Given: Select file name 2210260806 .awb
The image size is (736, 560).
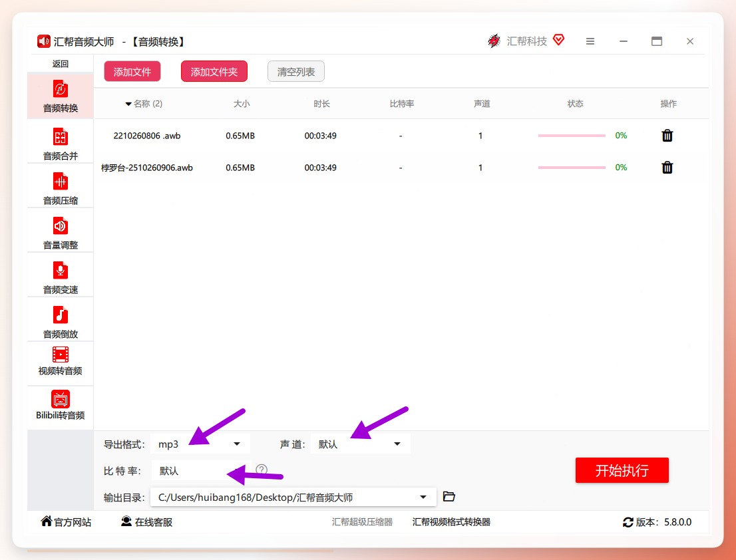Looking at the screenshot, I should pyautogui.click(x=147, y=136).
